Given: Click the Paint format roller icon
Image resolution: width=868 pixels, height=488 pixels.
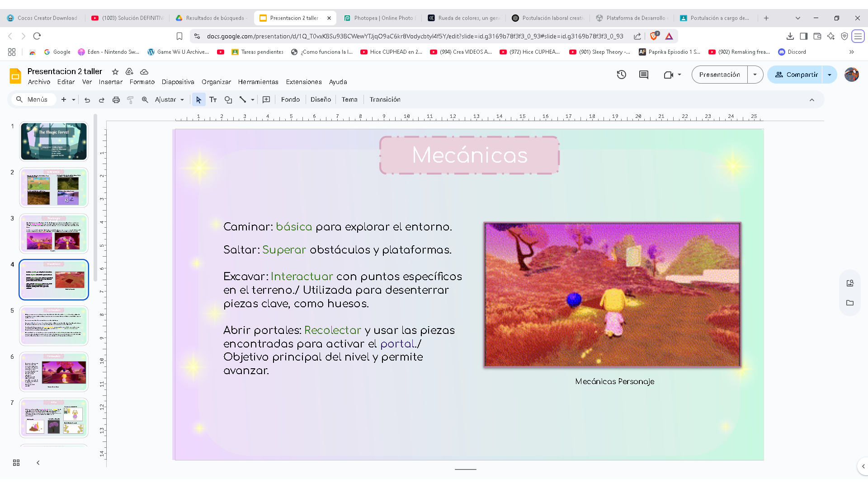Looking at the screenshot, I should click(130, 100).
